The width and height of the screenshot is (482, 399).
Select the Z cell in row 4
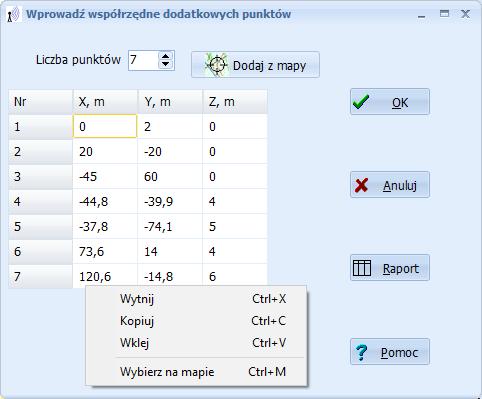click(235, 201)
